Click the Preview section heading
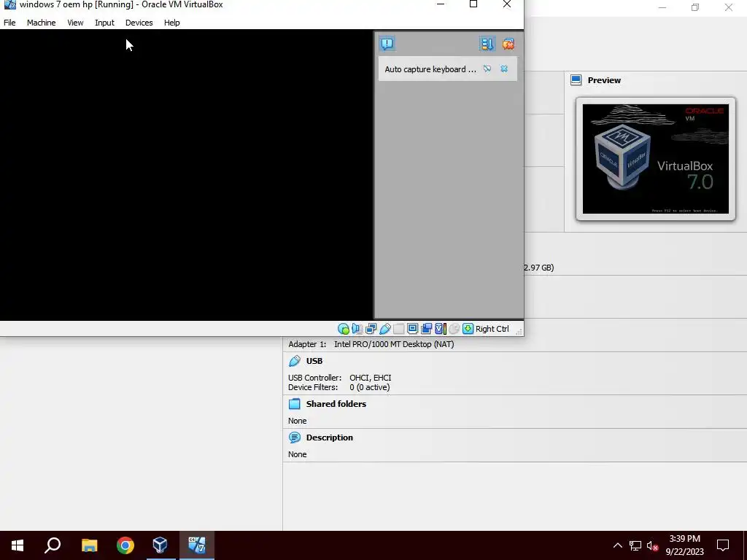The width and height of the screenshot is (747, 560). click(604, 80)
